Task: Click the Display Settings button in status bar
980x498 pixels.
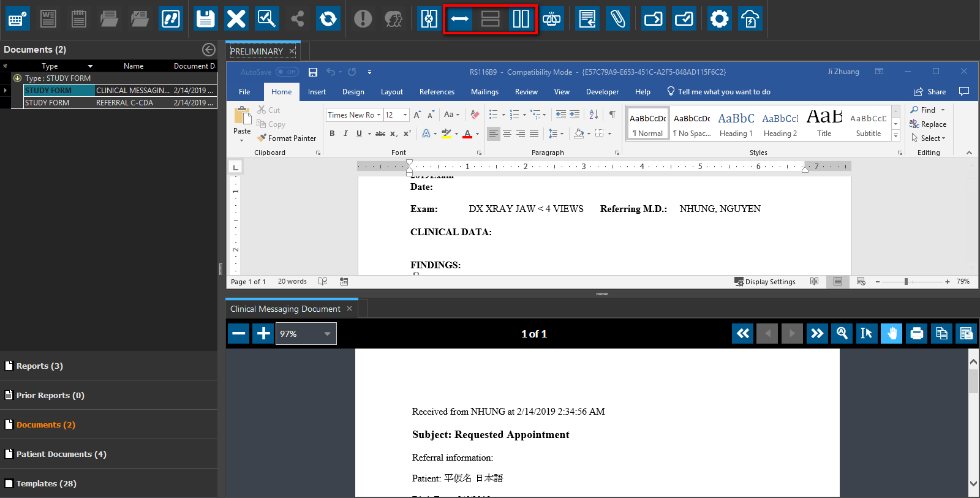Action: coord(765,282)
